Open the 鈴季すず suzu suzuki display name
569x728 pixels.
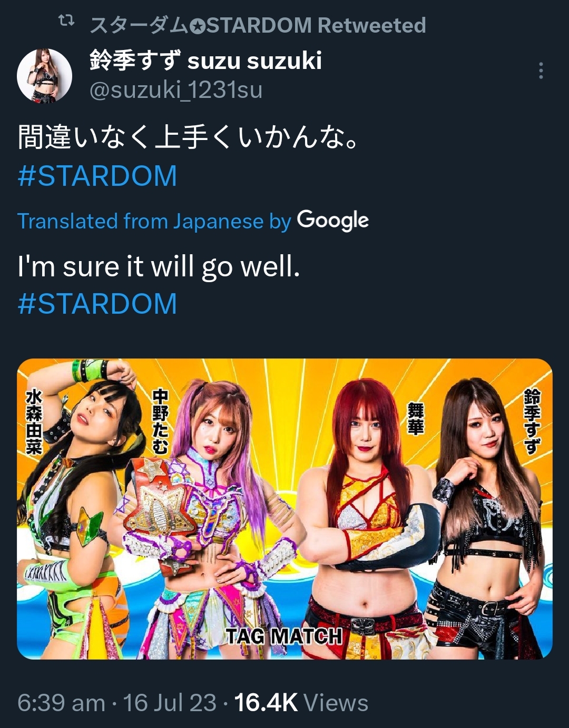point(205,61)
